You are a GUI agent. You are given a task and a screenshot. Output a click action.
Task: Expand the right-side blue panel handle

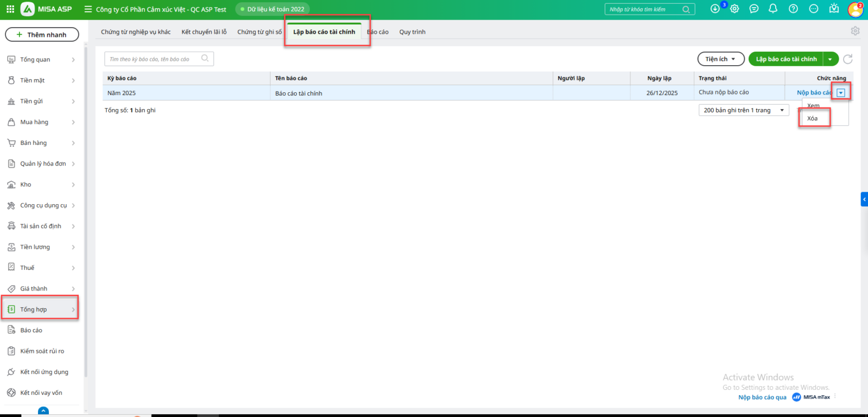pos(864,199)
